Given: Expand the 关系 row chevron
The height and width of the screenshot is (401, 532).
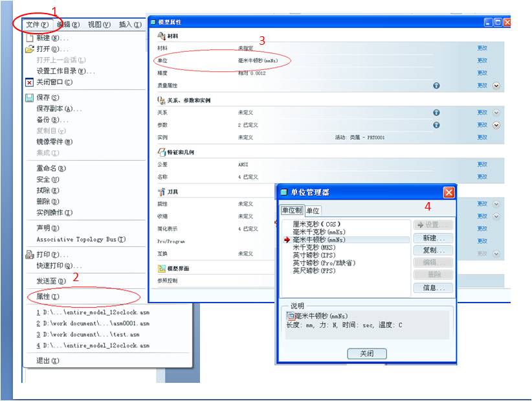Looking at the screenshot, I should tap(496, 112).
